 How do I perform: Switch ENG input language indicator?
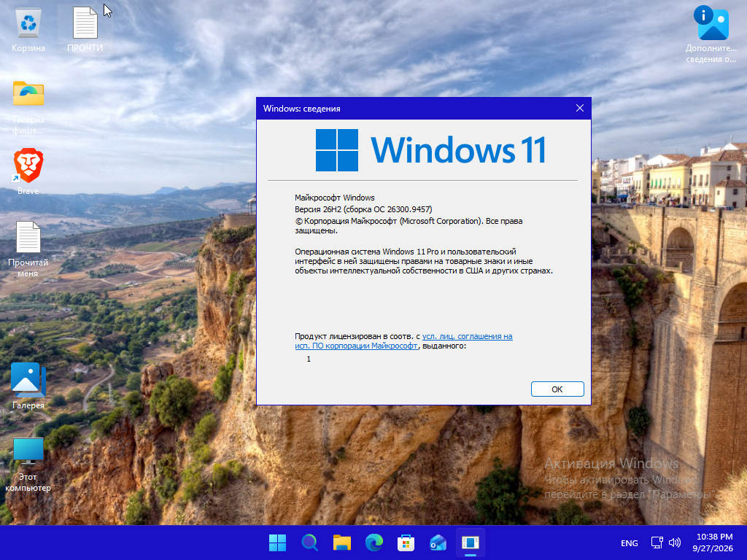[630, 542]
